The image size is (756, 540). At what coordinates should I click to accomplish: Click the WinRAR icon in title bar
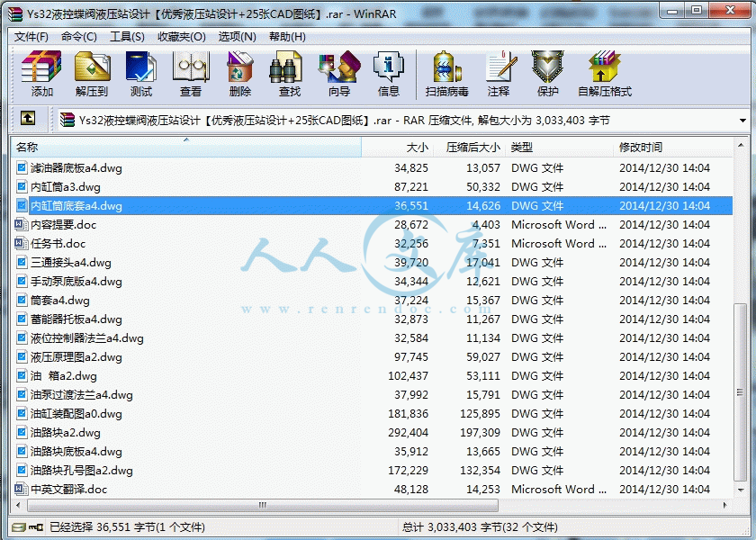coord(15,14)
